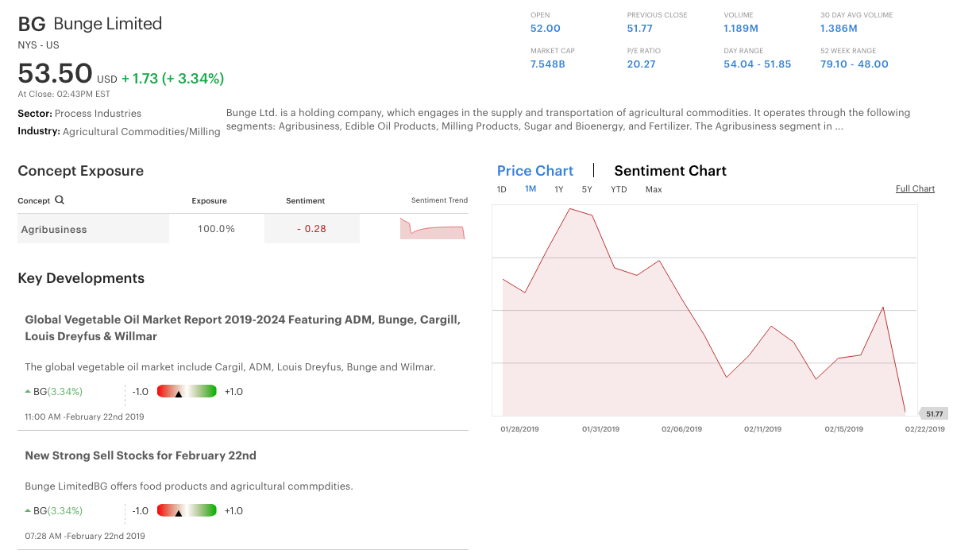Click the 07:28 AM February 22nd 2019 timestamp
This screenshot has width=980, height=558.
85,536
